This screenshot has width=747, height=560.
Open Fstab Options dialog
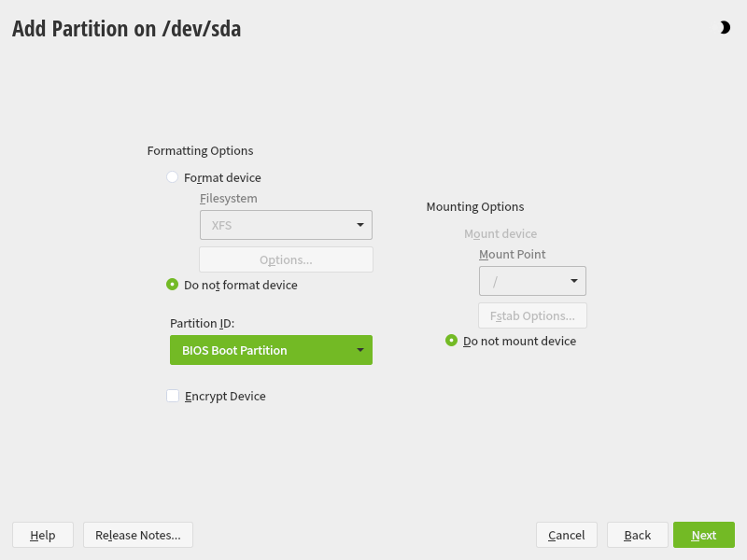coord(532,315)
